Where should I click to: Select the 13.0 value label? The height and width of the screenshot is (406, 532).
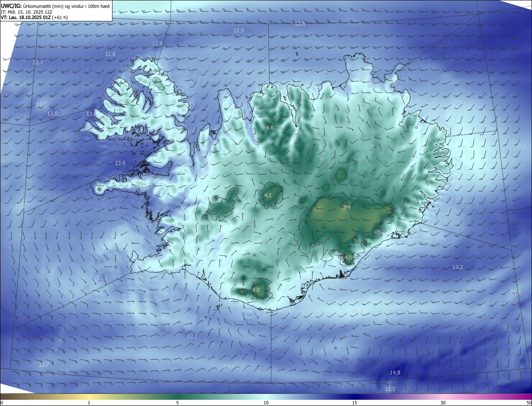52,114
